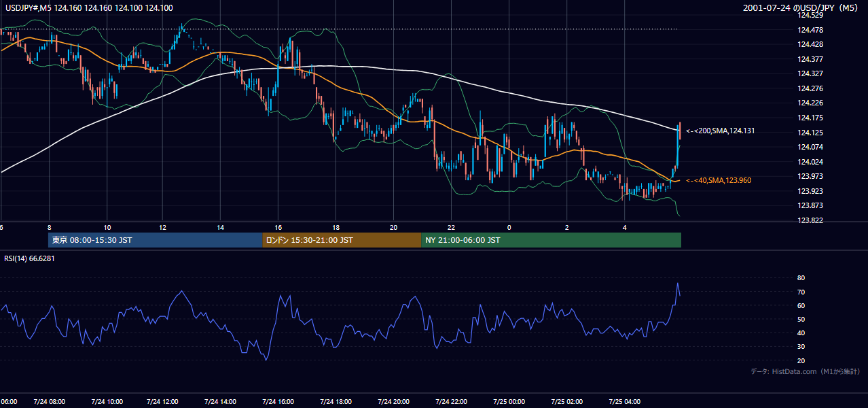Click the RSI scale value 70
Viewport: 868px width, 408px height.
(801, 292)
